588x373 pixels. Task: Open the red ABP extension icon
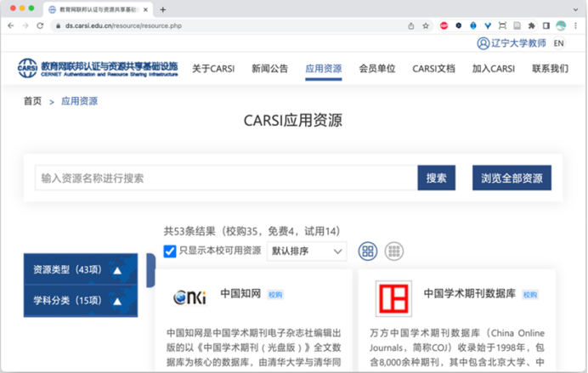coord(444,25)
